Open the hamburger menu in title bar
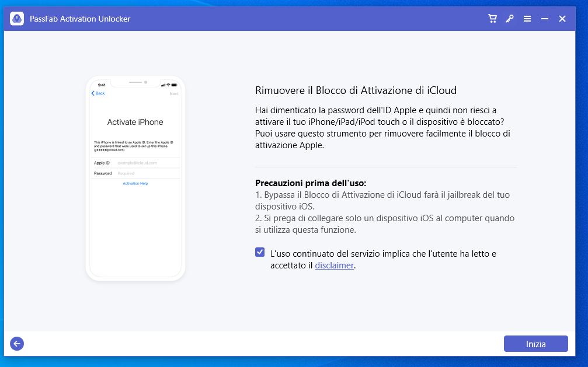The image size is (588, 367). click(x=527, y=18)
